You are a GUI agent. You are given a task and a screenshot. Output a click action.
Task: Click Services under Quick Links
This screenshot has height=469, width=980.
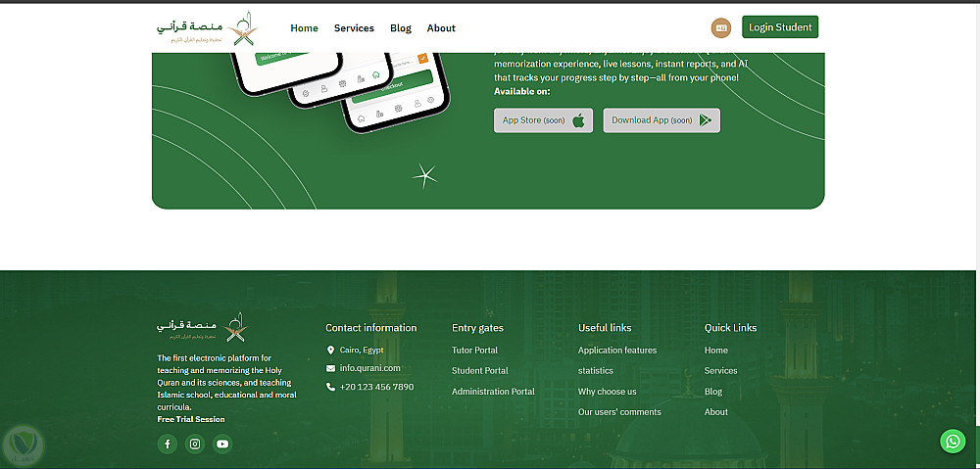click(720, 371)
